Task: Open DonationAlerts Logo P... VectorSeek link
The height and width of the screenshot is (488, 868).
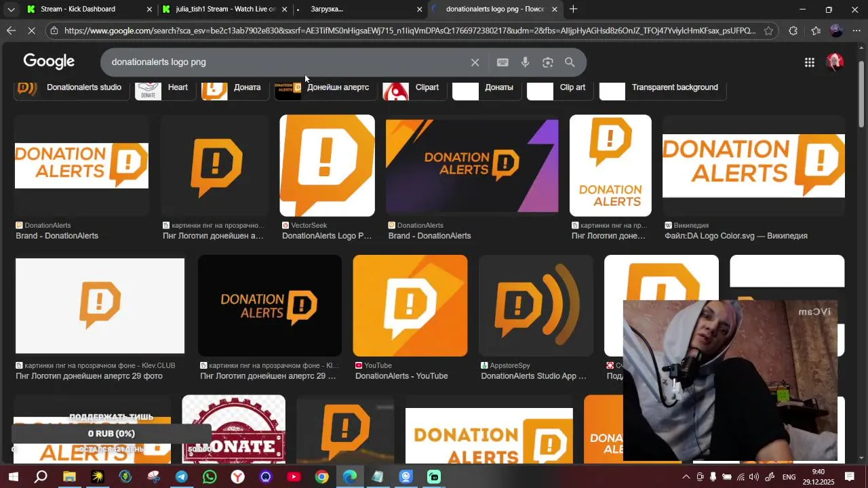Action: point(327,236)
